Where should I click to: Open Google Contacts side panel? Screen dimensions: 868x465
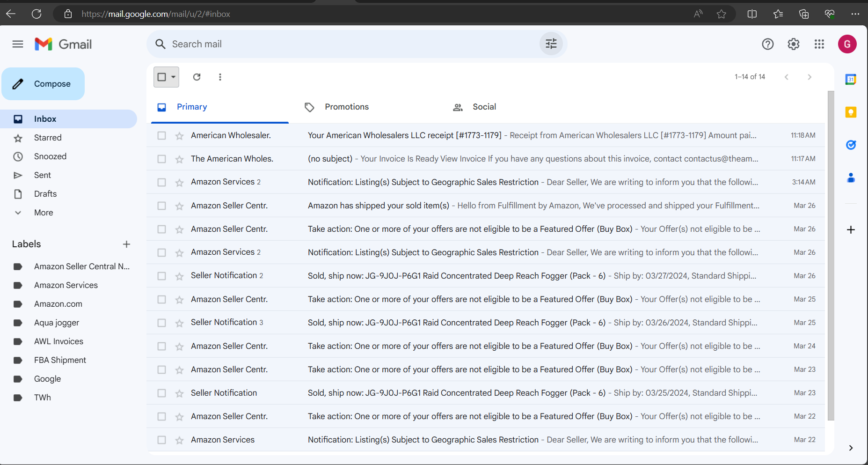(x=851, y=178)
